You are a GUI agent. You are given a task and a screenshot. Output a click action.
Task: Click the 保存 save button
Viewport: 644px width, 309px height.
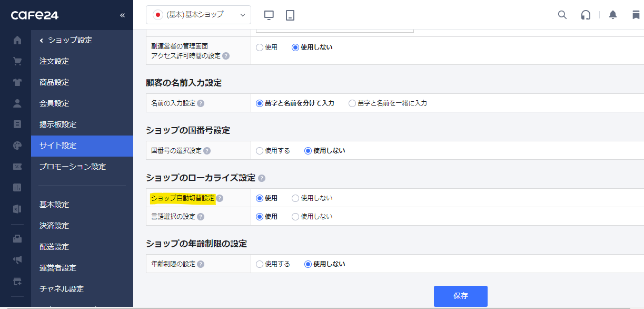coord(461,296)
